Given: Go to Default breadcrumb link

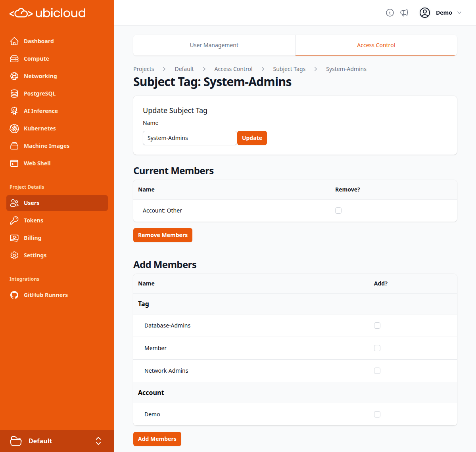Looking at the screenshot, I should coord(184,69).
